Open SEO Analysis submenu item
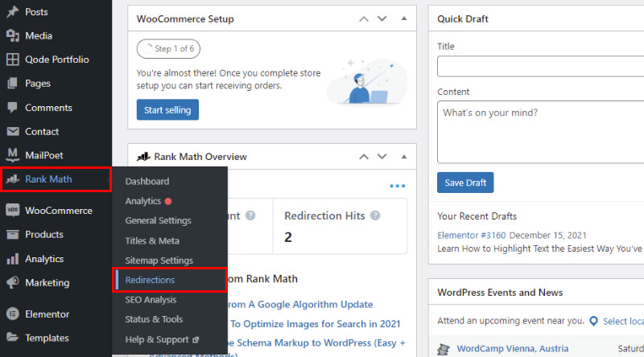The width and height of the screenshot is (644, 357). pyautogui.click(x=151, y=300)
